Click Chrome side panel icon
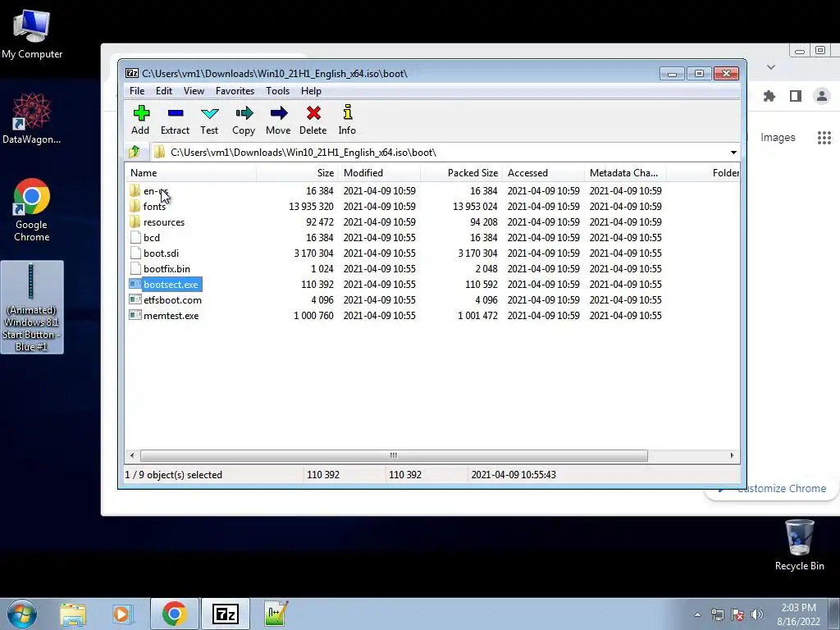The width and height of the screenshot is (840, 630). 796,97
